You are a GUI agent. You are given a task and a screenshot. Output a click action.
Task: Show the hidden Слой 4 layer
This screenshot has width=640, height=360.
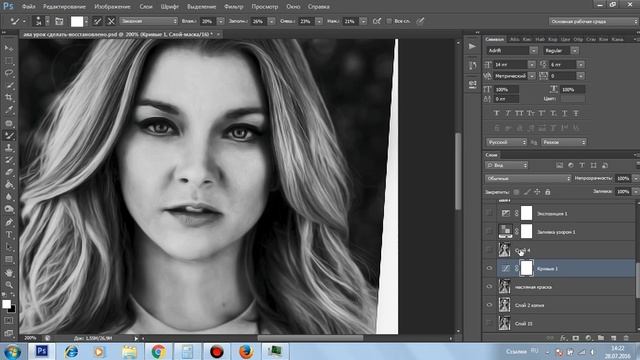point(489,250)
